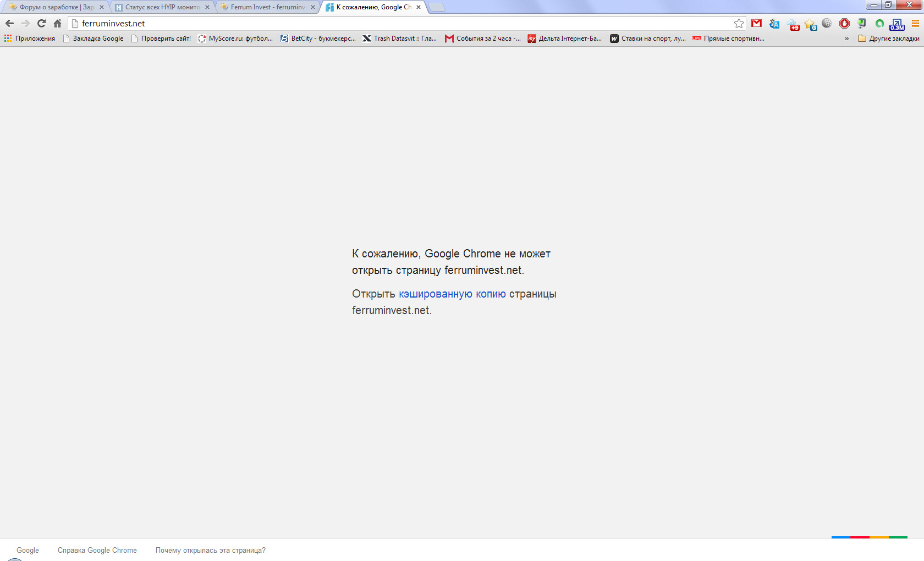Expand the hidden bookmarks overflow chevron

coord(846,38)
